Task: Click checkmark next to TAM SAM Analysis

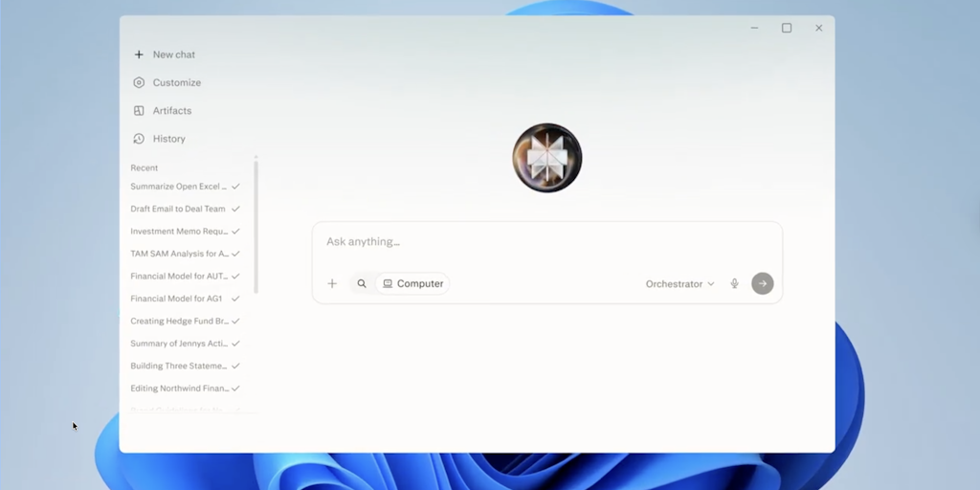Action: point(235,254)
